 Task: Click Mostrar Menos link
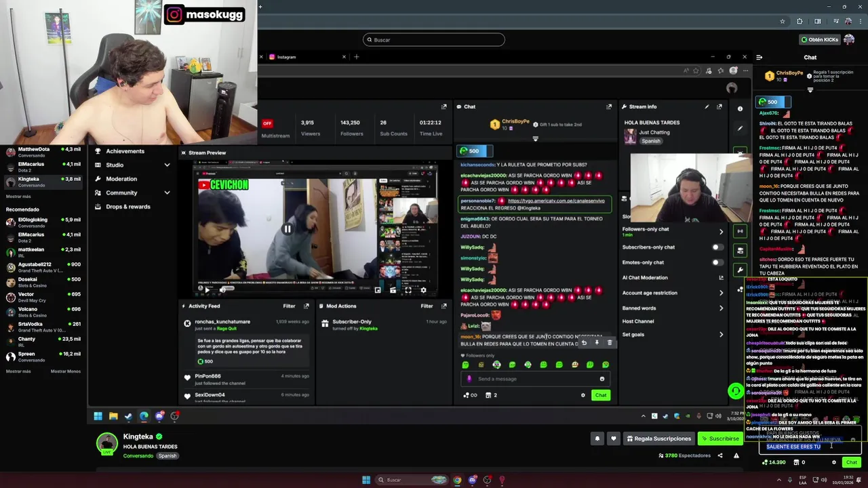[x=66, y=371]
